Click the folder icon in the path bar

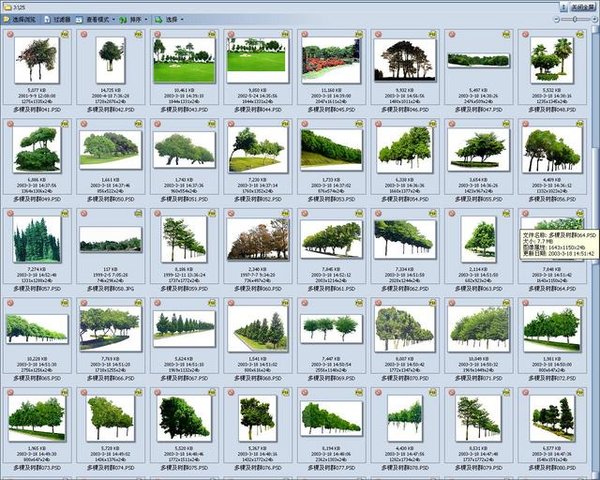pos(7,7)
